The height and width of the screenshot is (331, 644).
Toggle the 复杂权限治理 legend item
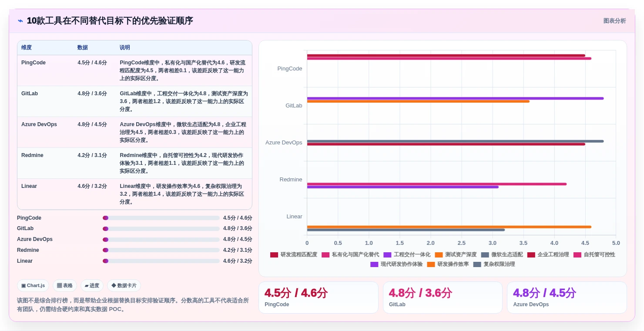494,264
